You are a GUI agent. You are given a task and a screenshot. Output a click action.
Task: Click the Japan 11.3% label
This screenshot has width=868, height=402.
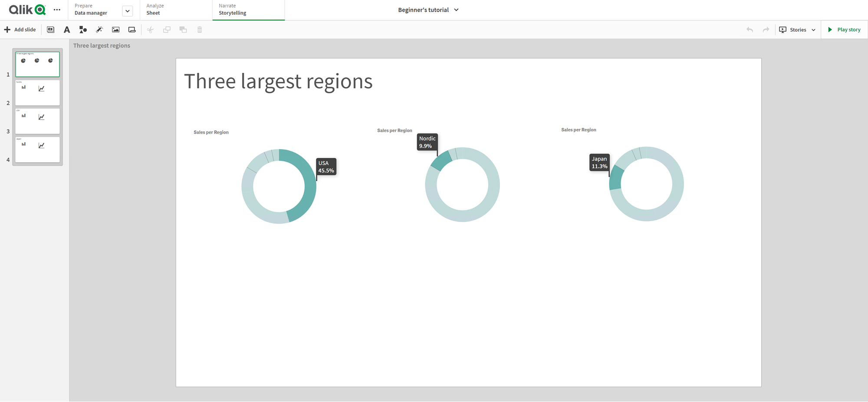599,163
